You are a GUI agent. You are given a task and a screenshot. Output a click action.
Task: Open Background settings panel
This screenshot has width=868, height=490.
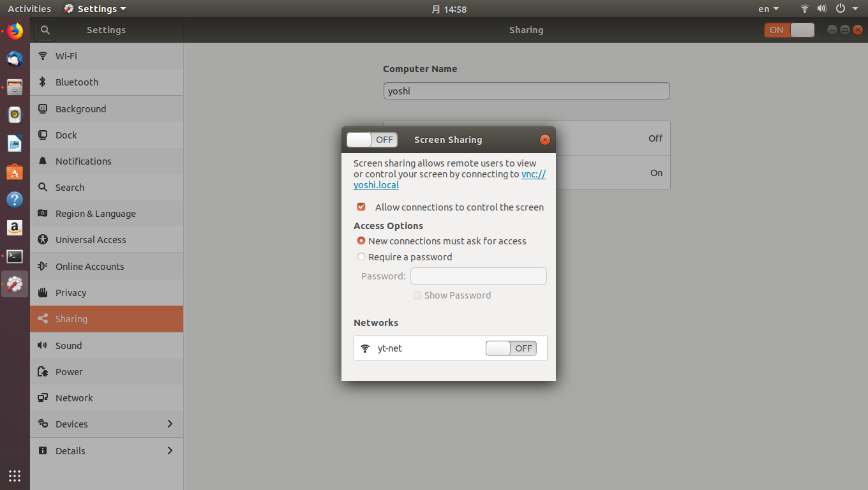tap(107, 109)
